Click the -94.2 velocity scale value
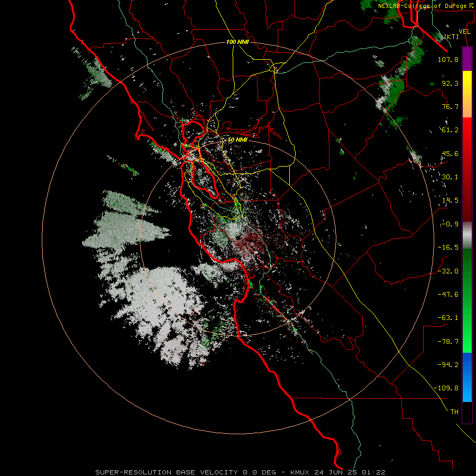Viewport: 476px width, 476px height. point(448,364)
